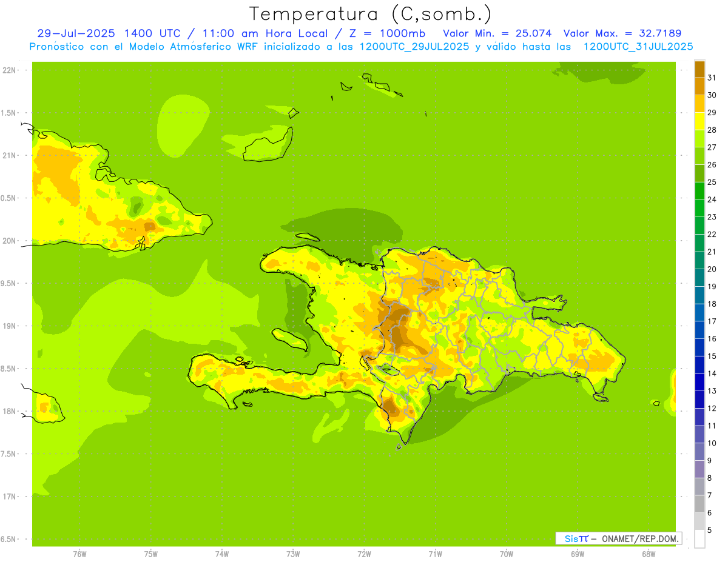The height and width of the screenshot is (562, 728).
Task: Click the date text "29-Jul-2025 1400 UTC"
Action: [109, 33]
